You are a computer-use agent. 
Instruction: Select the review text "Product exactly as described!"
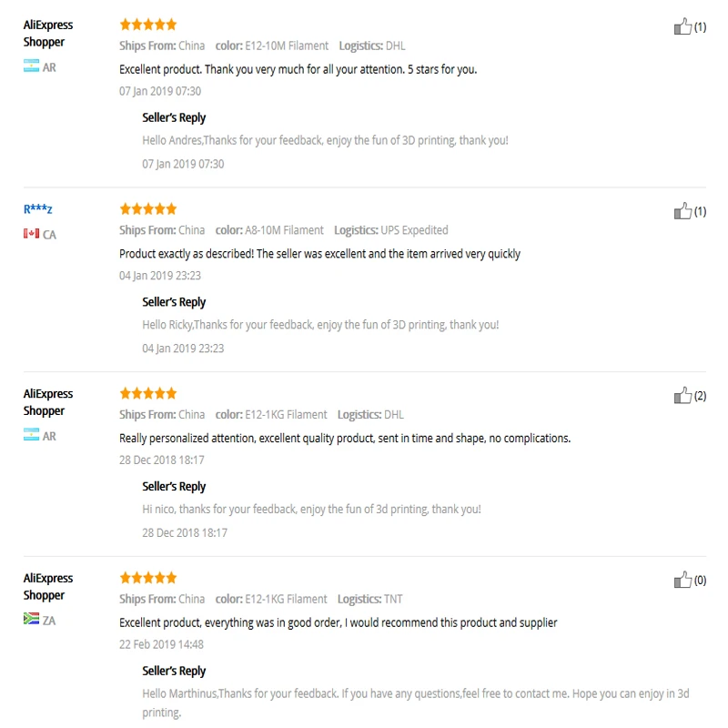(187, 254)
